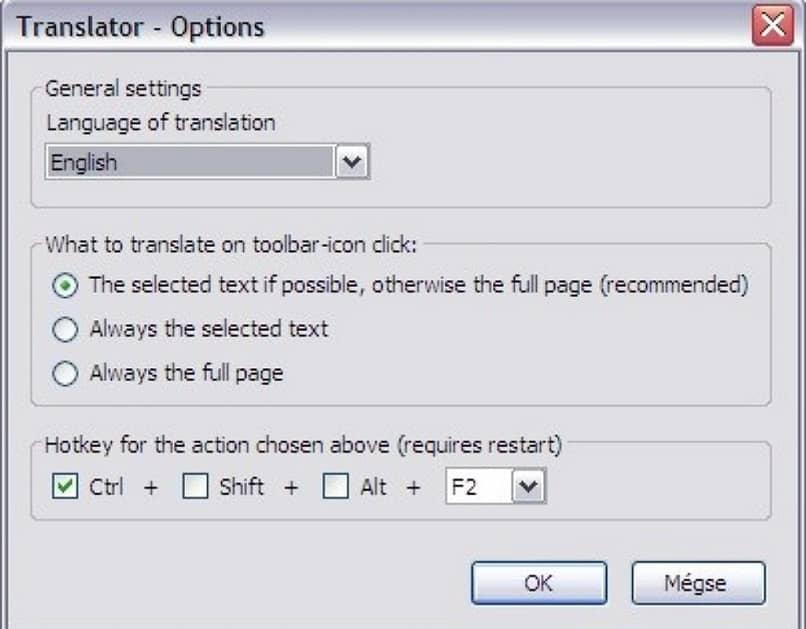Click the 'Shift' label text
Viewport: 806px width, 629px height.
(x=241, y=487)
